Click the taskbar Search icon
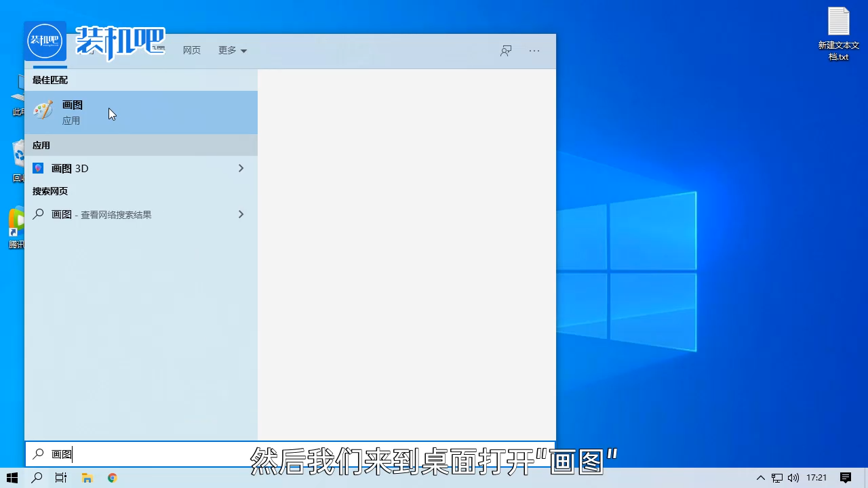Viewport: 868px width, 488px height. tap(37, 478)
